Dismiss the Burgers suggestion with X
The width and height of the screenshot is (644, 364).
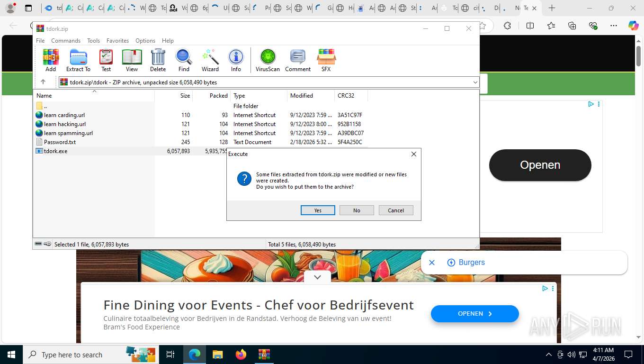point(431,263)
